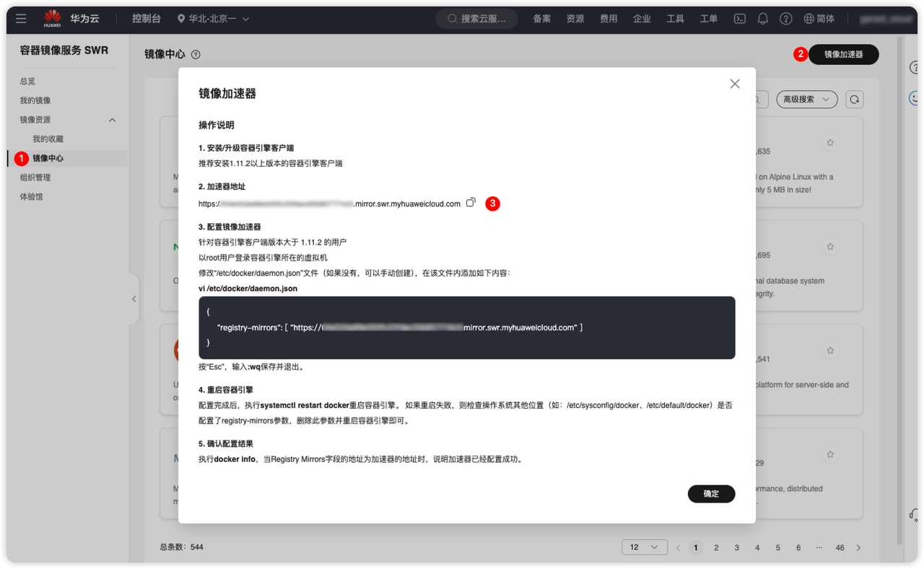
Task: Refresh the image list
Action: (855, 100)
